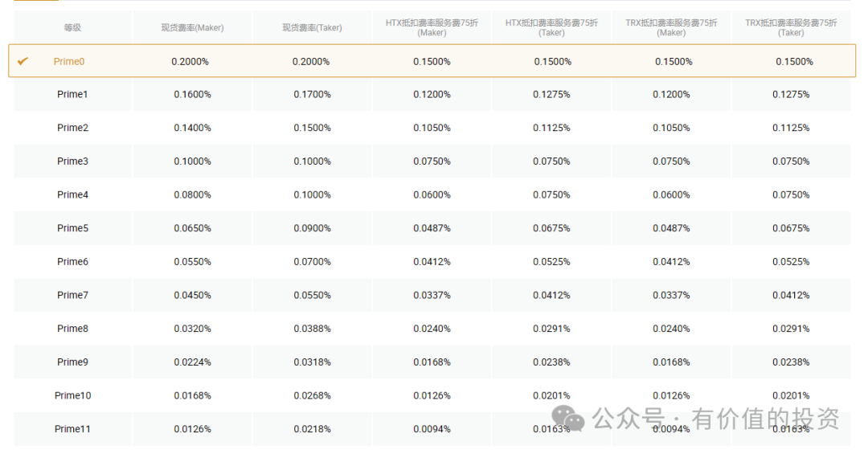Click the TRX抵扣费率服务费75折 (Taker) header
Viewport: 868px width, 454px height.
(791, 27)
